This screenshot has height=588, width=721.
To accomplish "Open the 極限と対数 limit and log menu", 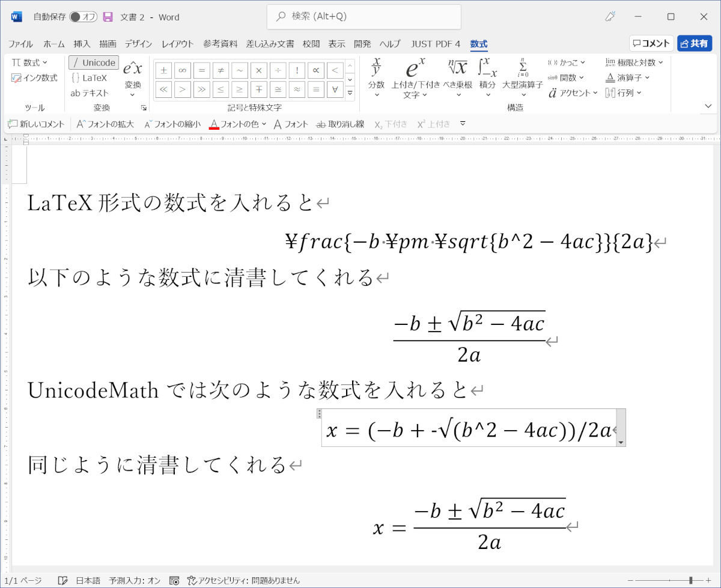I will [634, 62].
